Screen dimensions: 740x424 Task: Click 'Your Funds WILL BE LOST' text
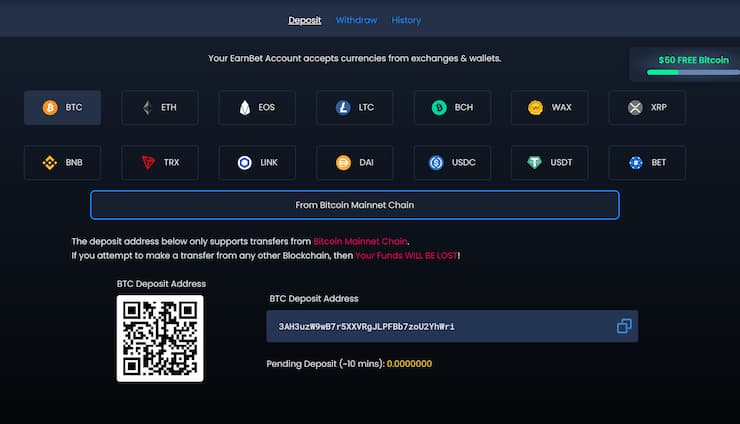pyautogui.click(x=406, y=255)
